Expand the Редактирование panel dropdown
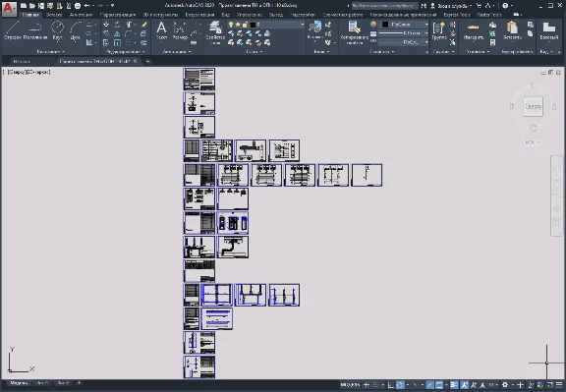Image resolution: width=566 pixels, height=392 pixels. pos(126,52)
